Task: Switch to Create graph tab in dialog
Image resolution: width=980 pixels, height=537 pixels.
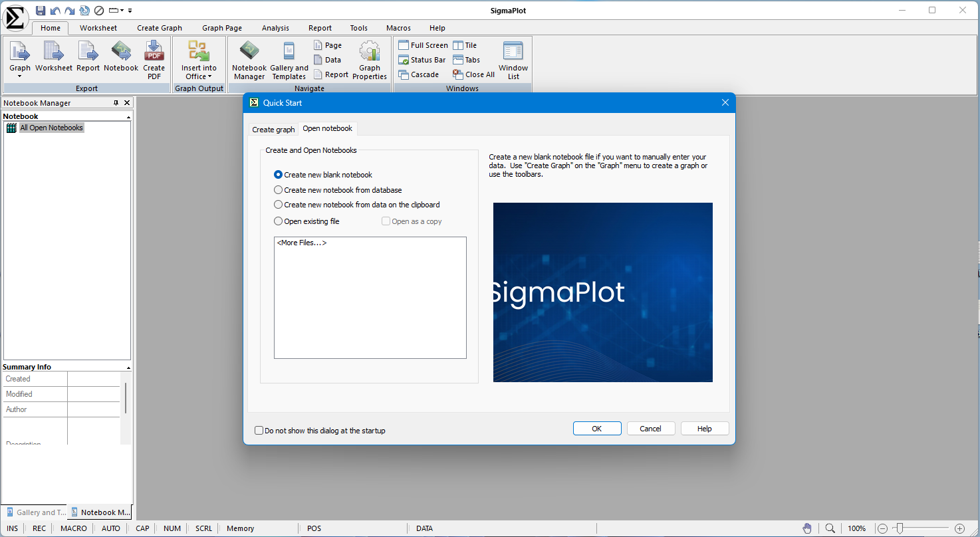Action: pyautogui.click(x=273, y=130)
